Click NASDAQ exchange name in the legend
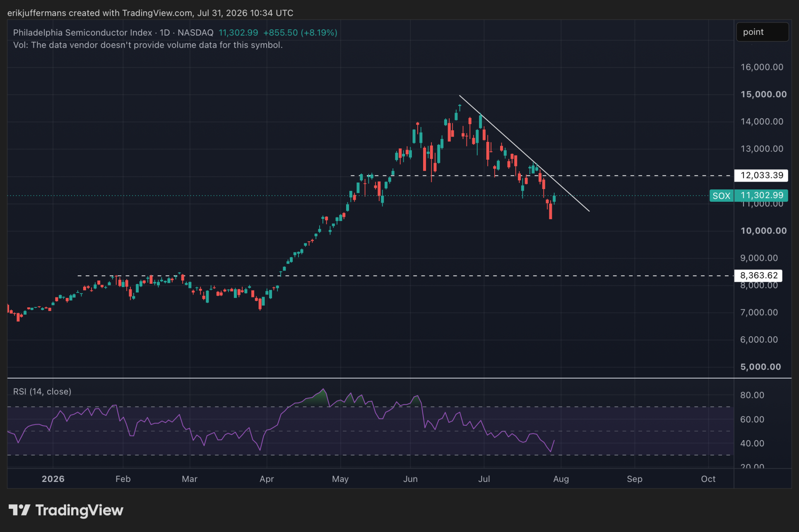This screenshot has width=799, height=532. 195,33
